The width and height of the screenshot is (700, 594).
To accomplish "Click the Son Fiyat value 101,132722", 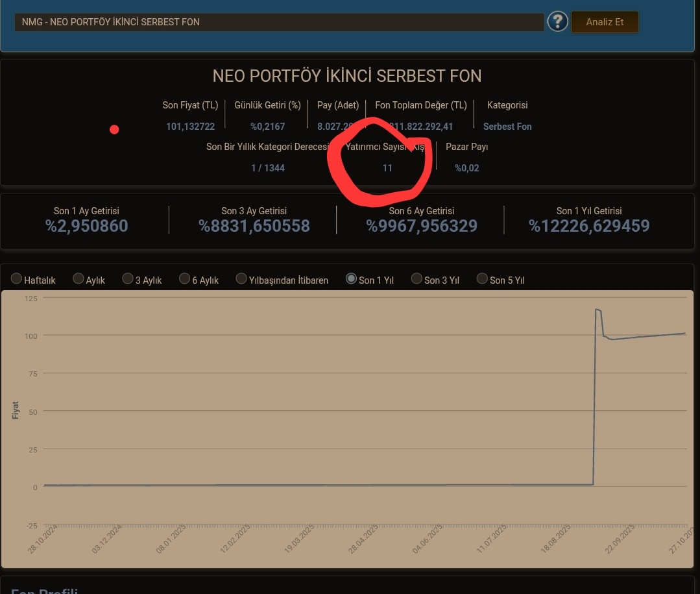I will point(190,127).
